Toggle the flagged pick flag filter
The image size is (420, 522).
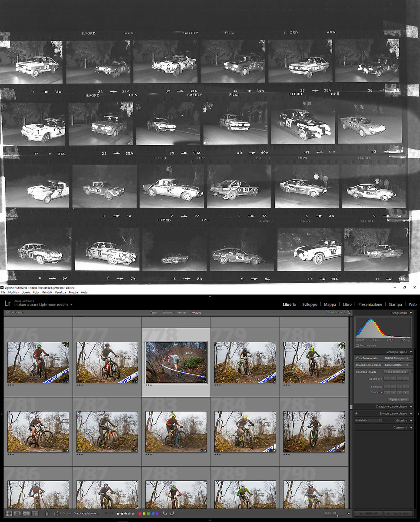point(106,514)
